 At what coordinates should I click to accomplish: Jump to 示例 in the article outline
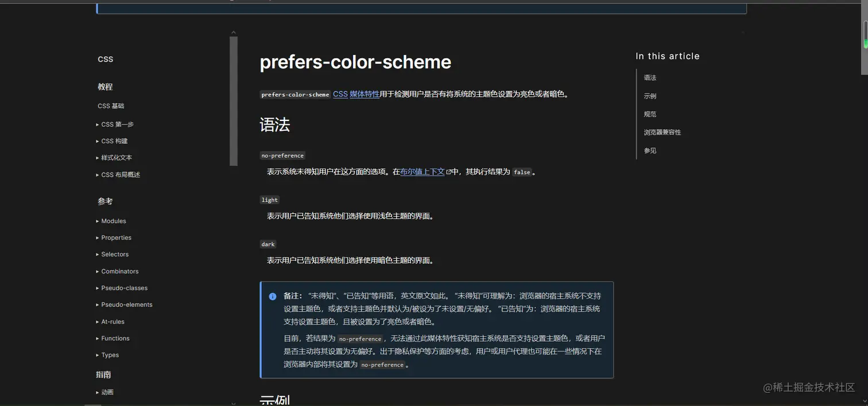coord(650,96)
